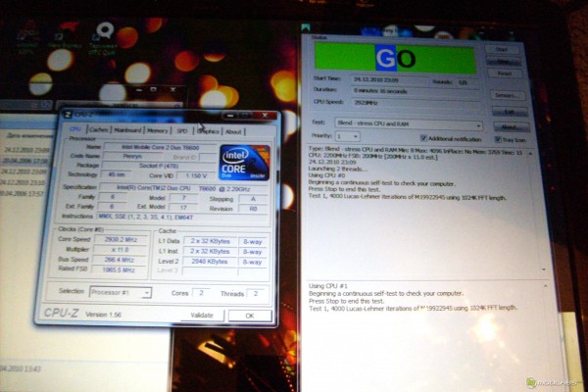Image resolution: width=588 pixels, height=392 pixels.
Task: Open the Priority dropdown
Action: pos(347,136)
